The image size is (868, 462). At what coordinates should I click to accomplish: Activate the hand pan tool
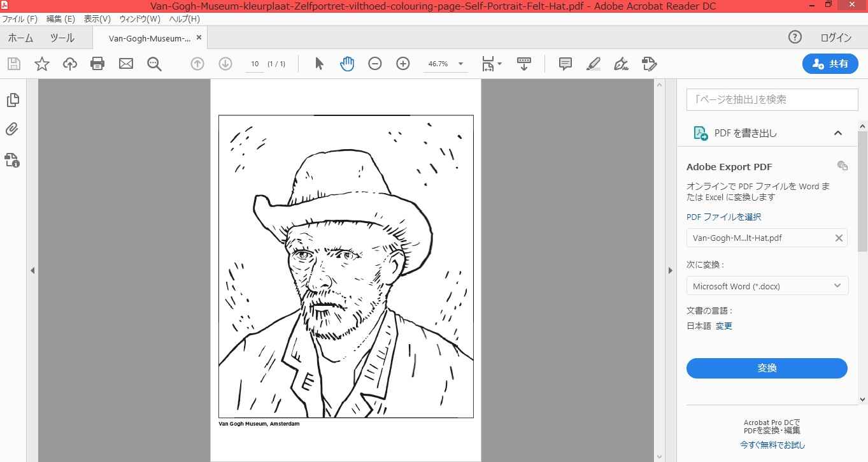[x=347, y=64]
